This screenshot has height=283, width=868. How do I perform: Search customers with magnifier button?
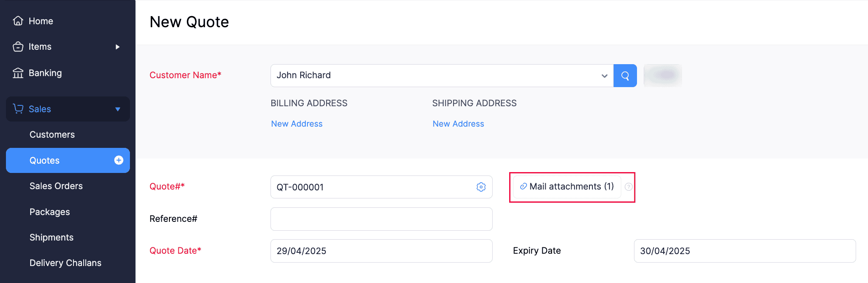(625, 76)
